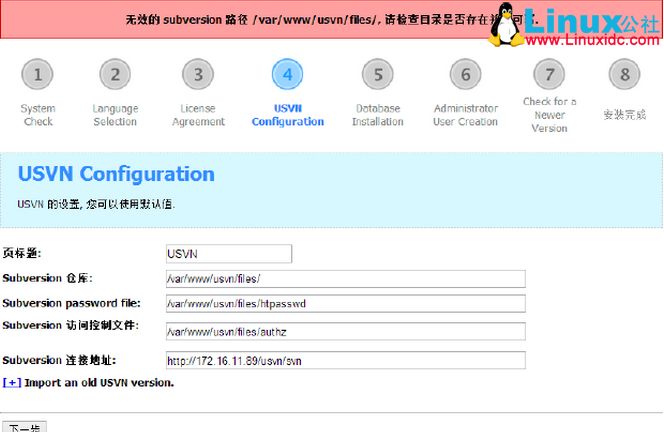Viewport: 664px width, 432px height.
Task: Click step 6 circle icon
Action: [465, 74]
